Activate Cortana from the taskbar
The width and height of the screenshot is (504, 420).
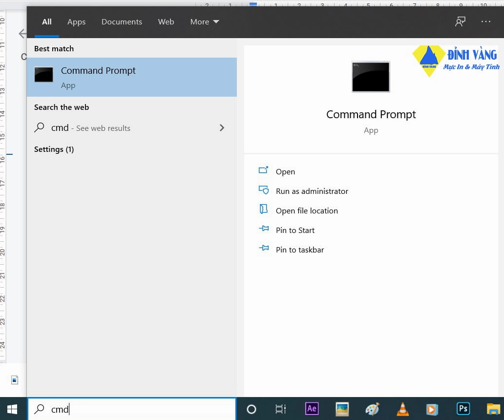tap(251, 409)
